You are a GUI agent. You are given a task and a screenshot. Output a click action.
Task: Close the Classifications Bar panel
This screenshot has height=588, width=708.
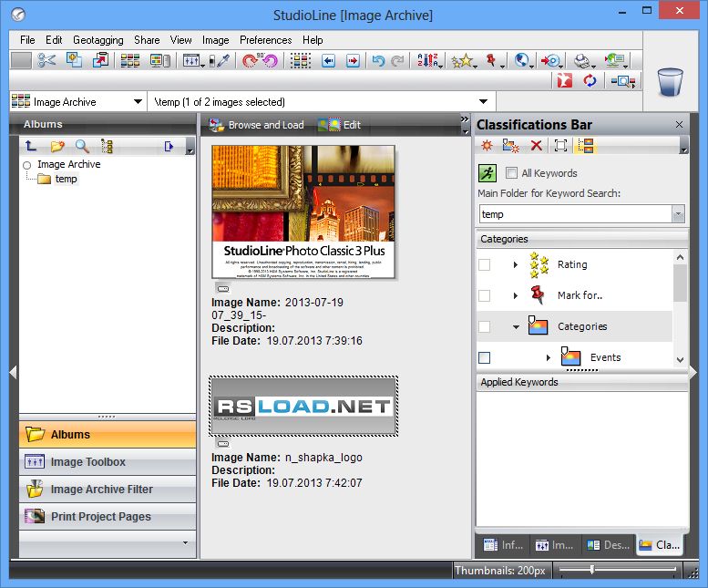[679, 124]
